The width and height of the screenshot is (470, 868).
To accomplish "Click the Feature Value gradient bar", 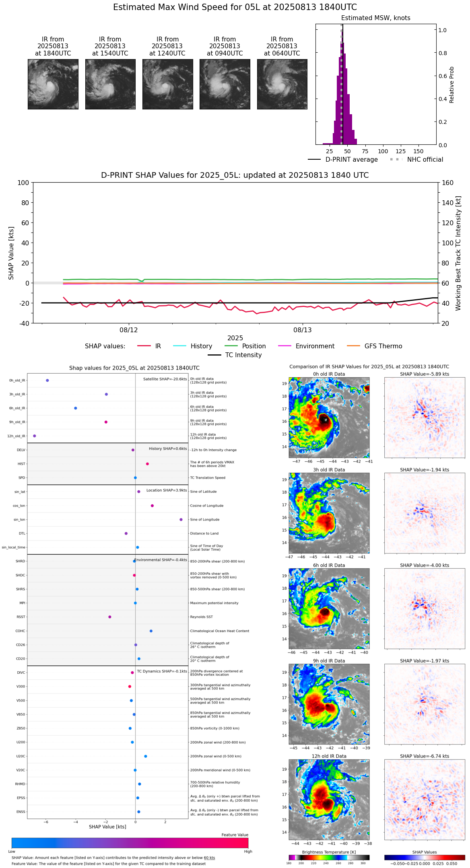I will coord(130,843).
